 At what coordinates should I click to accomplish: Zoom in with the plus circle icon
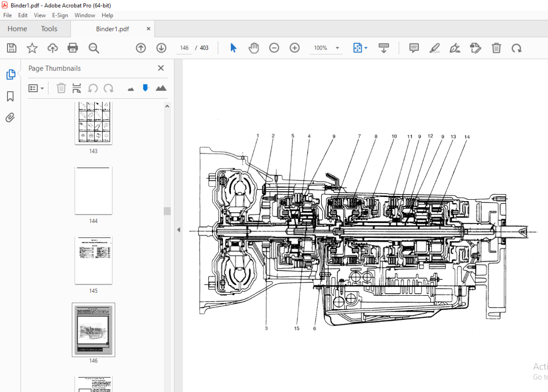point(295,48)
